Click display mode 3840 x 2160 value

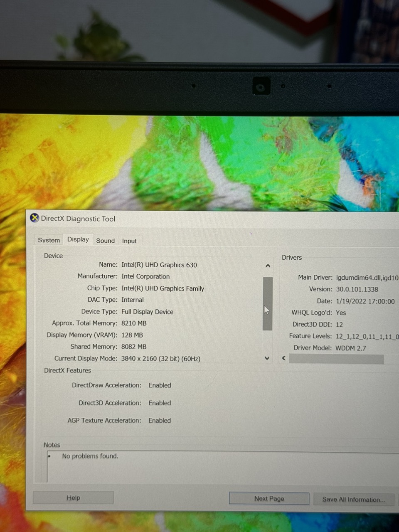pos(160,358)
